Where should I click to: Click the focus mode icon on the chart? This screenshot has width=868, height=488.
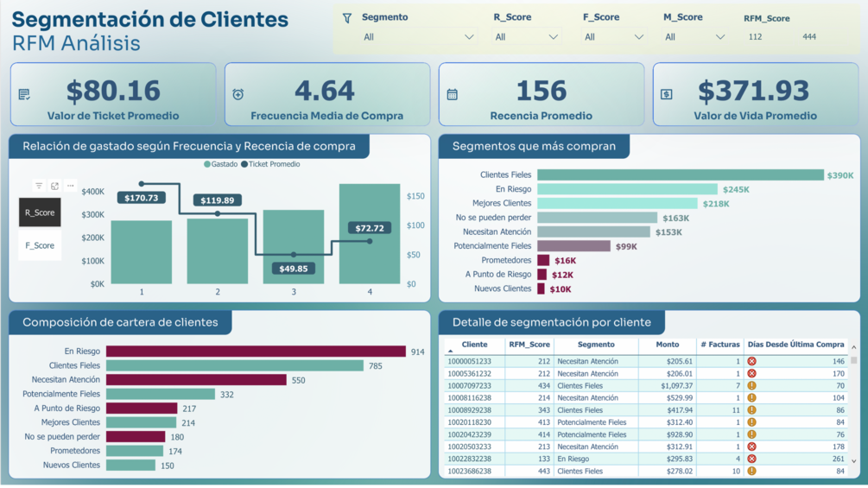tap(54, 186)
